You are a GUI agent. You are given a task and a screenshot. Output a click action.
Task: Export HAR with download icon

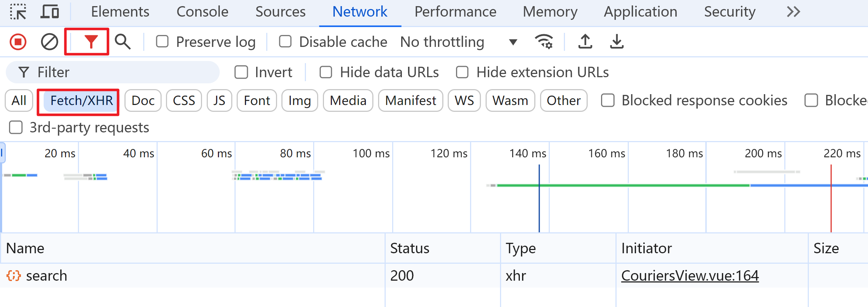pyautogui.click(x=617, y=42)
